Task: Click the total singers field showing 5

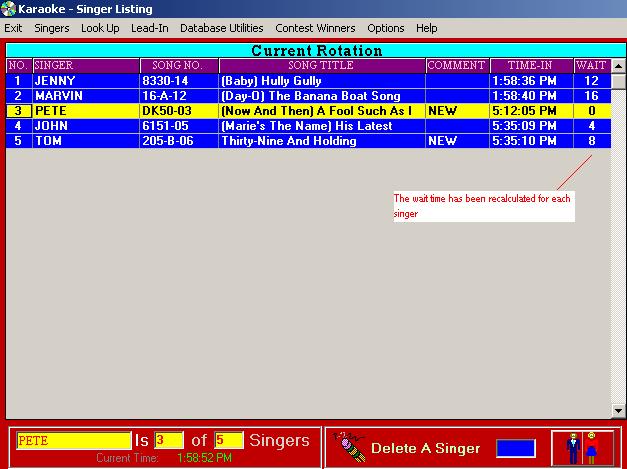Action: [x=228, y=441]
